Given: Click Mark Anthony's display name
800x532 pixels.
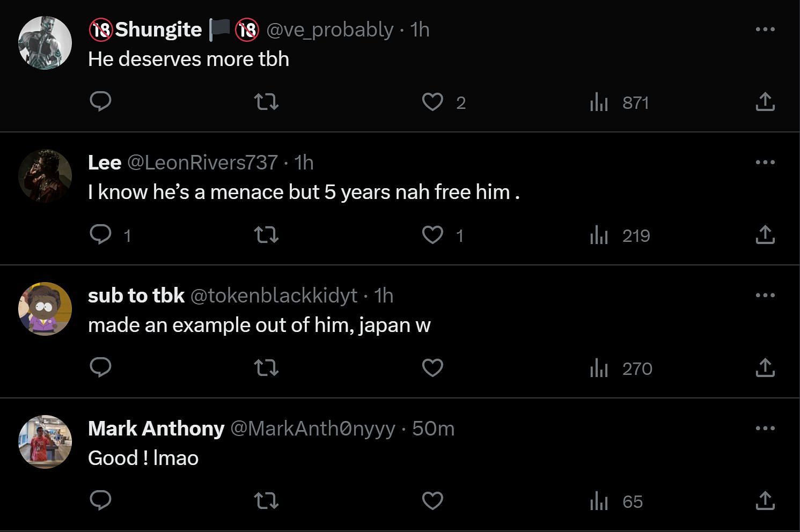Looking at the screenshot, I should click(x=156, y=428).
